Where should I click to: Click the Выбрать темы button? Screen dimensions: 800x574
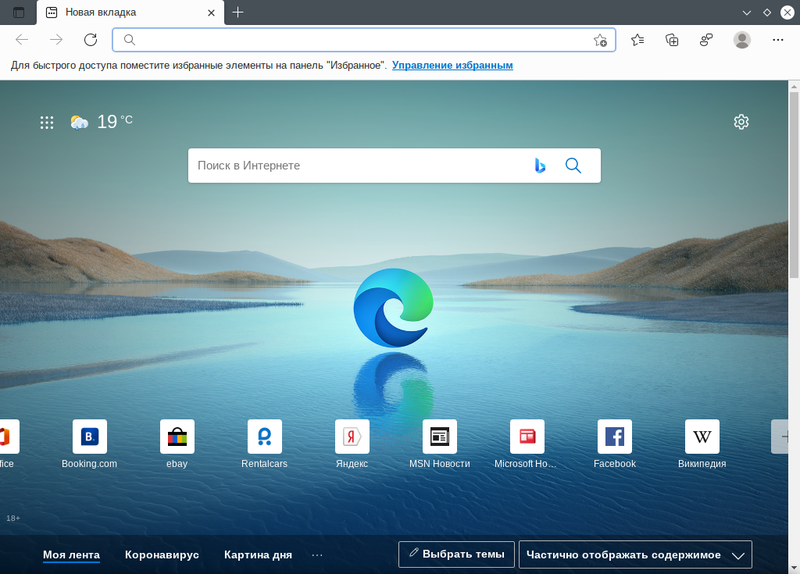(x=457, y=555)
